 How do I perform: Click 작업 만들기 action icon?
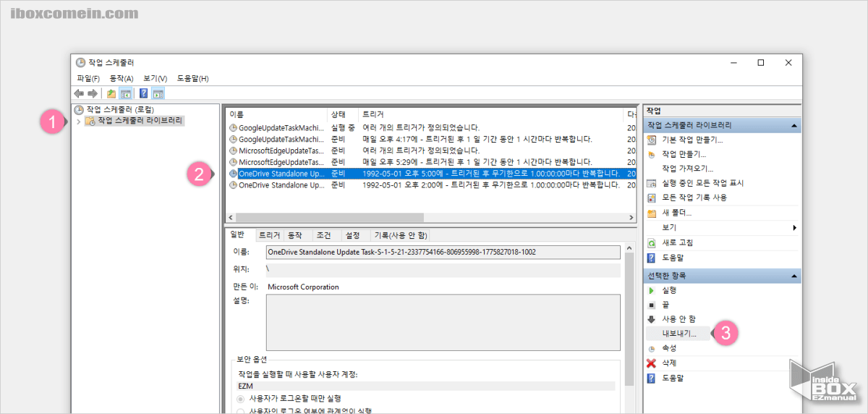[652, 154]
